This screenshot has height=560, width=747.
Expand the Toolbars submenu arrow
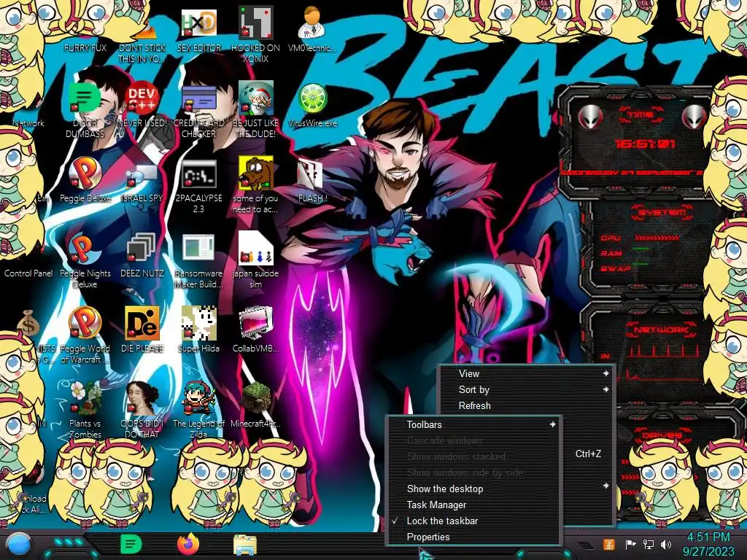click(553, 424)
